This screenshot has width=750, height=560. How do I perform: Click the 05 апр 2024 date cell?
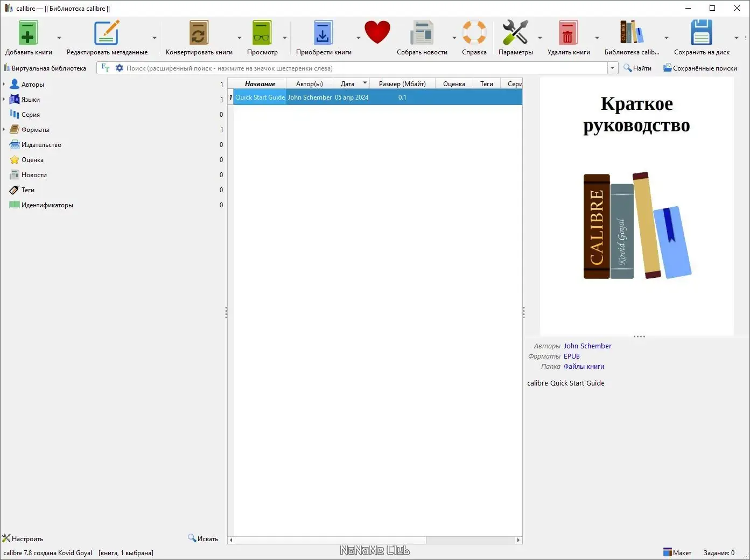(x=352, y=97)
